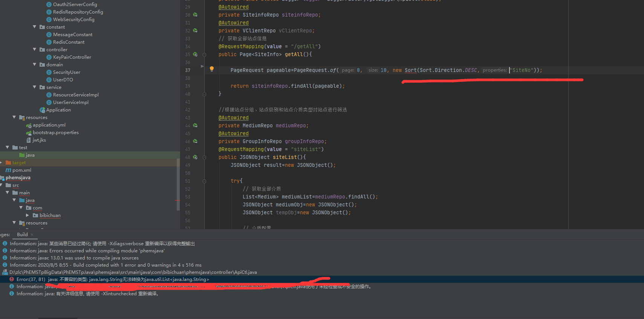Fold the getAll method with gutter toggle

[205, 55]
